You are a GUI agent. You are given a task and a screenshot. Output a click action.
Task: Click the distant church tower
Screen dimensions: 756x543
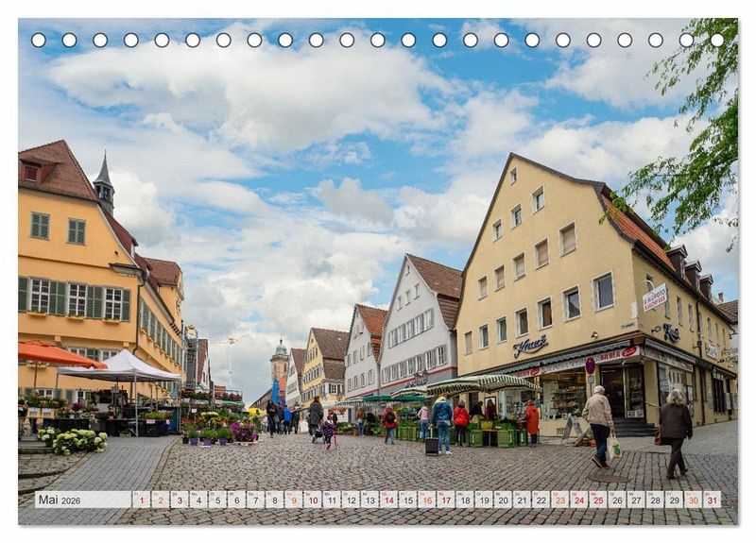click(x=279, y=362)
